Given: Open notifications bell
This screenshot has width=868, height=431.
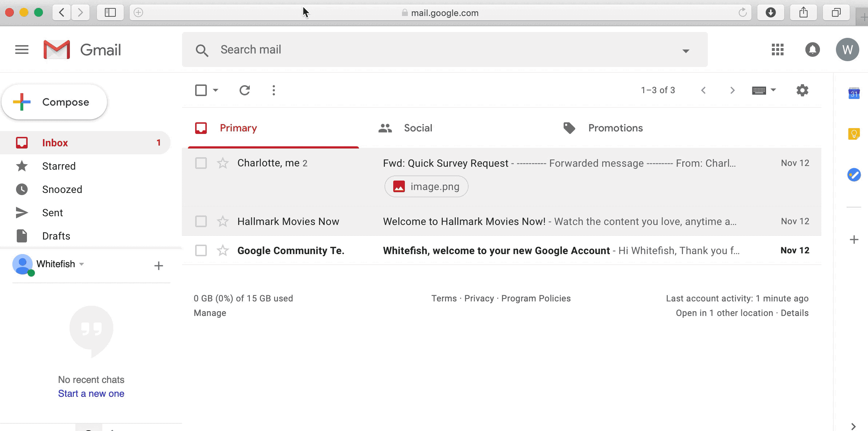Looking at the screenshot, I should click(x=812, y=50).
